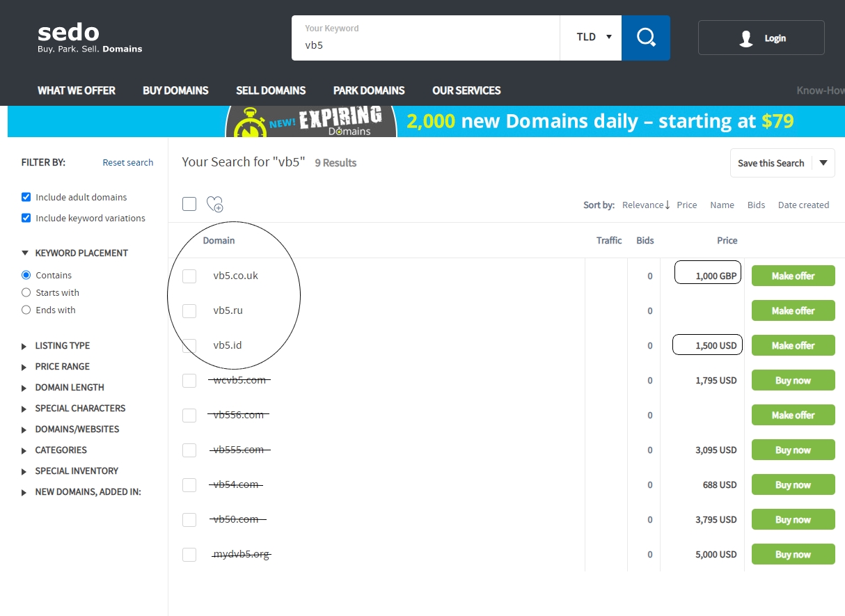Open the vb5.co.uk domain link
The image size is (845, 616).
[235, 276]
